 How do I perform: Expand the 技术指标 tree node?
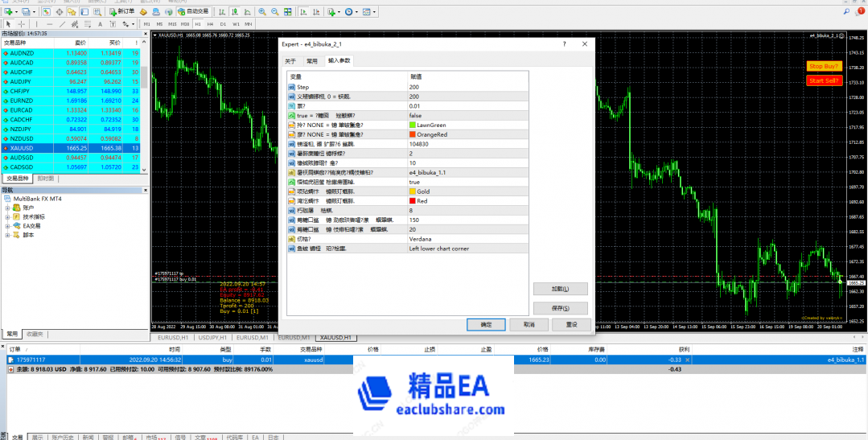coord(7,217)
